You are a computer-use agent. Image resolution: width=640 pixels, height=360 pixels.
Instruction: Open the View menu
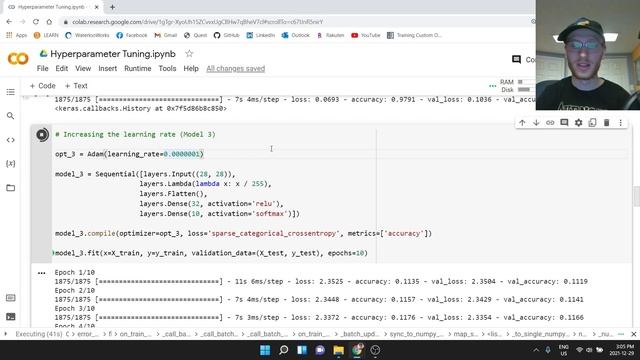point(83,69)
